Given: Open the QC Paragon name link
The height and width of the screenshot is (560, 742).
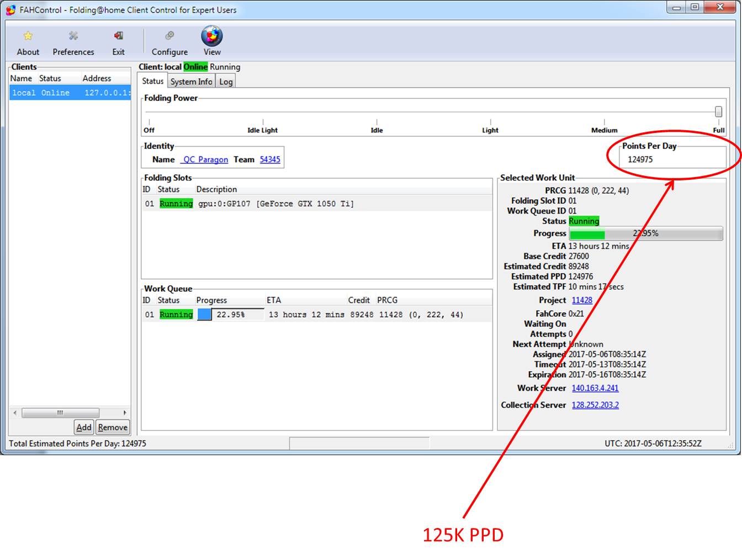Looking at the screenshot, I should tap(204, 159).
